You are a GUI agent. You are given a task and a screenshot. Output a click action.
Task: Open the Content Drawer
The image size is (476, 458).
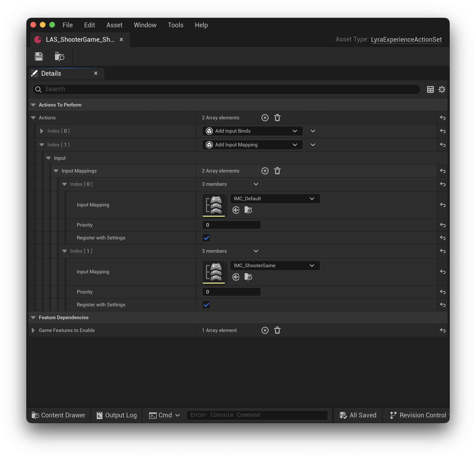pyautogui.click(x=58, y=415)
